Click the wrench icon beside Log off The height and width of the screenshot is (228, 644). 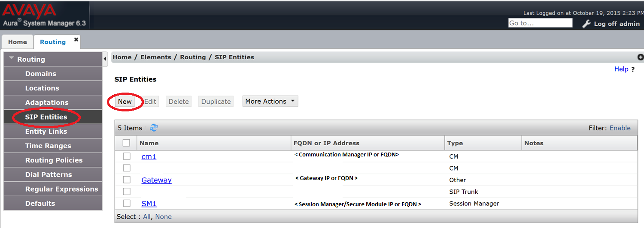click(586, 24)
